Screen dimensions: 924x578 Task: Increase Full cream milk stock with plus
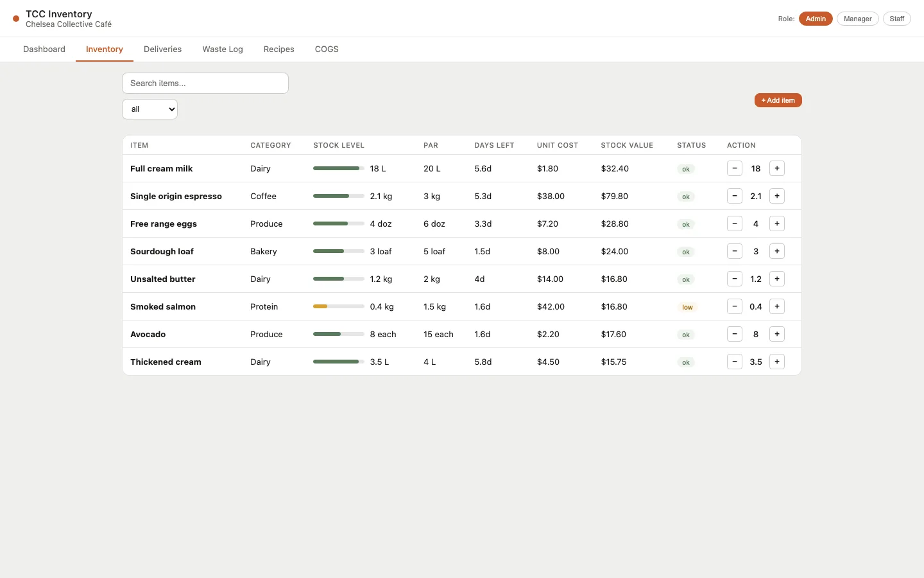tap(777, 168)
